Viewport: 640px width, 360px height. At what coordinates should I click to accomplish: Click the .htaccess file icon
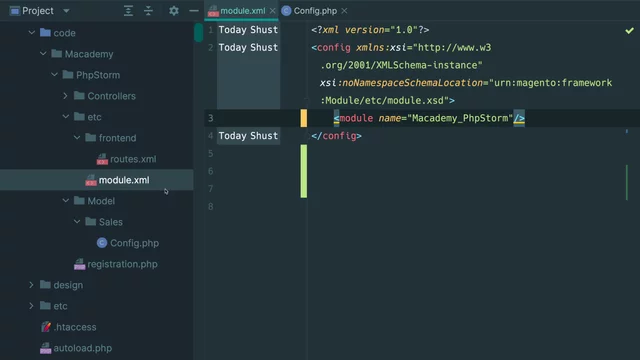46,327
